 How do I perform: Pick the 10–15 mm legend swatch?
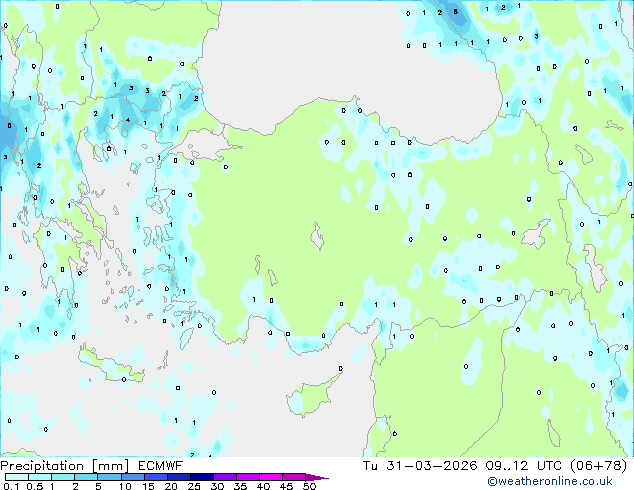[x=132, y=477]
